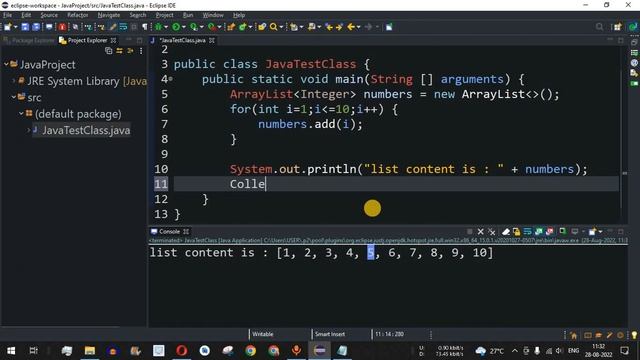Toggle Mark Occurrences pencil icon
This screenshot has height=360, width=640.
[112, 27]
